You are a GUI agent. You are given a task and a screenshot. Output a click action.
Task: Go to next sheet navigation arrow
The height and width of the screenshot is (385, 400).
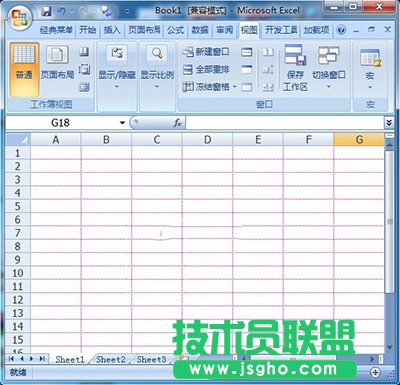click(x=31, y=359)
